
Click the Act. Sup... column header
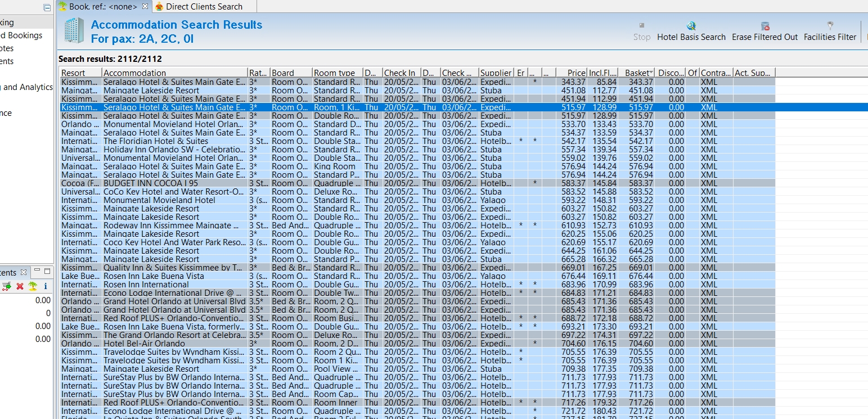point(754,73)
